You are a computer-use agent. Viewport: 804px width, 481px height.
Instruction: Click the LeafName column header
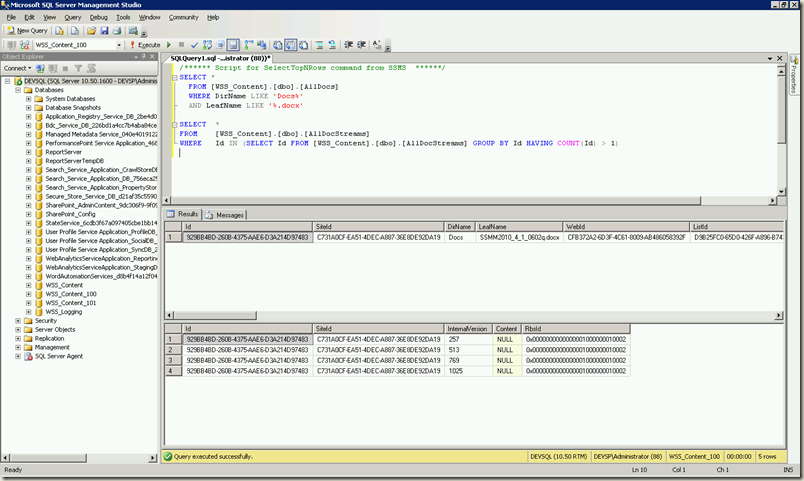tap(519, 227)
